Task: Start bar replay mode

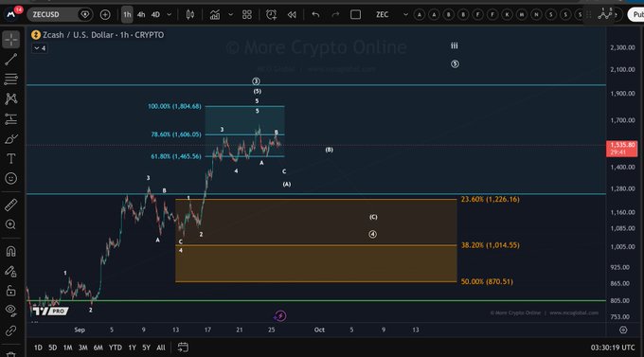Action: pyautogui.click(x=292, y=15)
